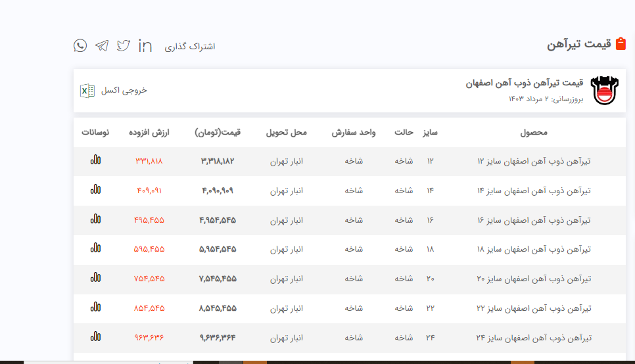The image size is (635, 364).
Task: Open price fluctuation chart for size 14
Action: point(96,190)
